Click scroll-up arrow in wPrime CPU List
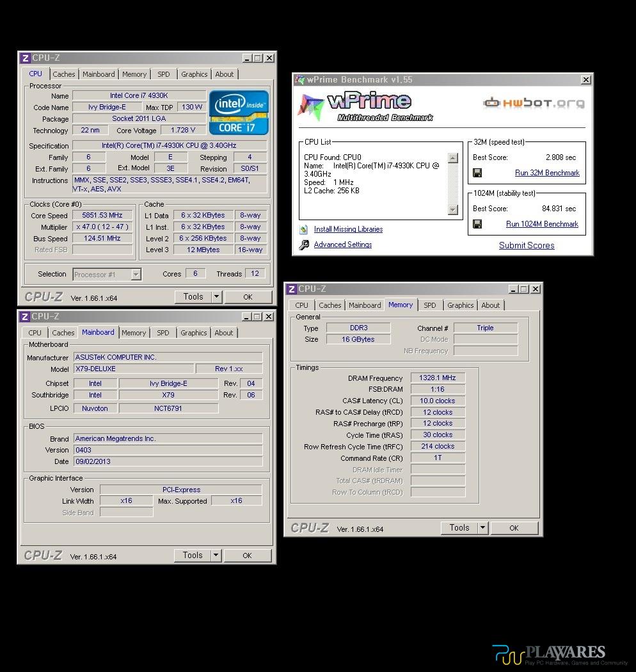 coord(452,158)
